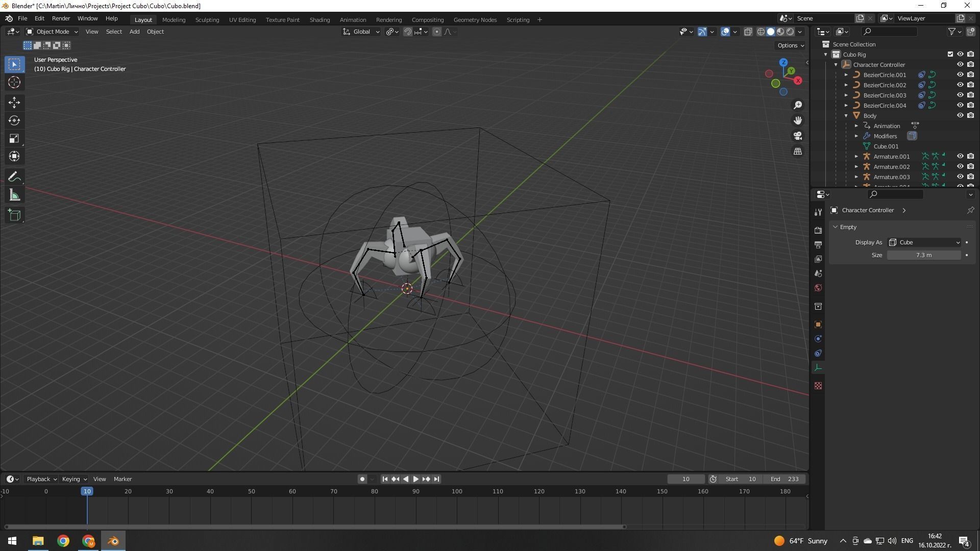Open the Texture properties tab
The image size is (980, 551).
point(818,386)
